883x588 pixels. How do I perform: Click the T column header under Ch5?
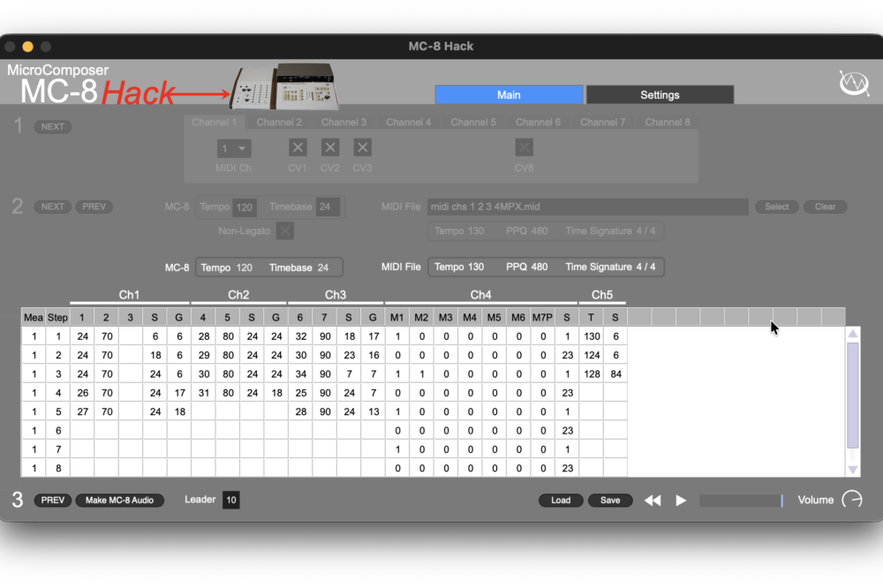click(591, 318)
